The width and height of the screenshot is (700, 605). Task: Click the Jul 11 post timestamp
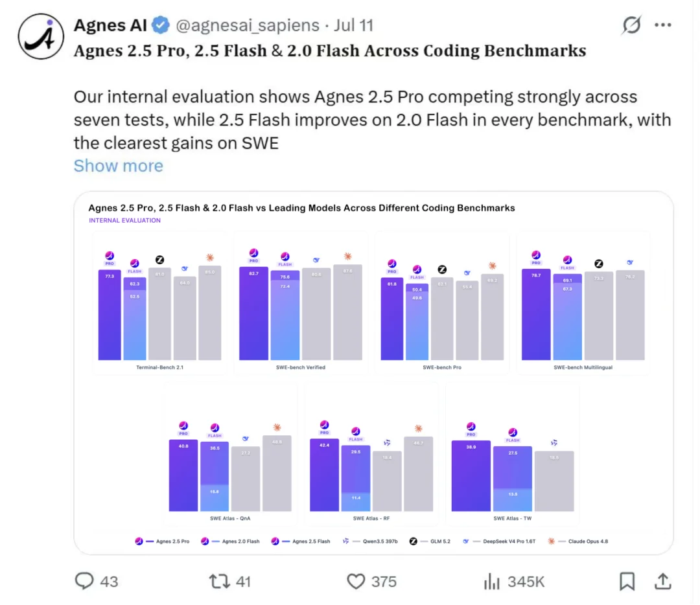pos(354,25)
